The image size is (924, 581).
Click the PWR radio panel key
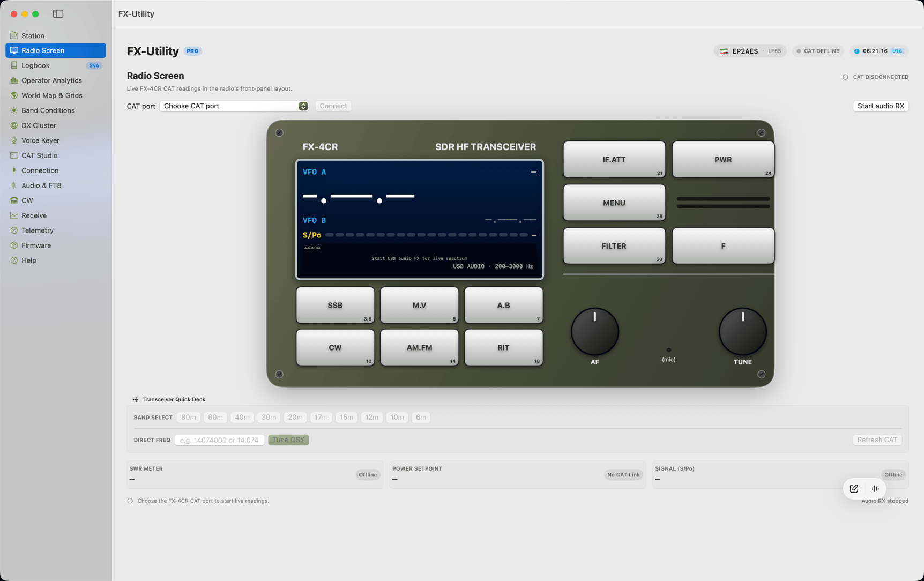[x=723, y=160]
